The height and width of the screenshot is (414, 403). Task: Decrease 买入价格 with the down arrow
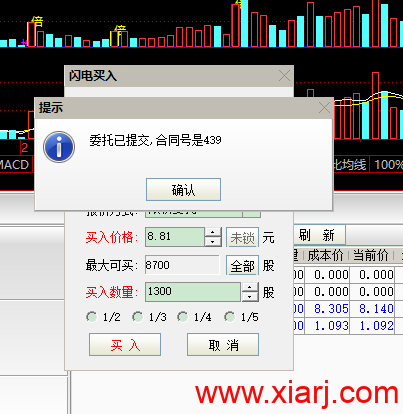click(213, 242)
